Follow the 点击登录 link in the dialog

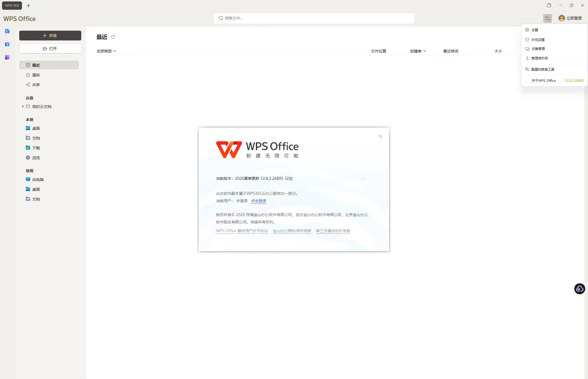click(258, 201)
